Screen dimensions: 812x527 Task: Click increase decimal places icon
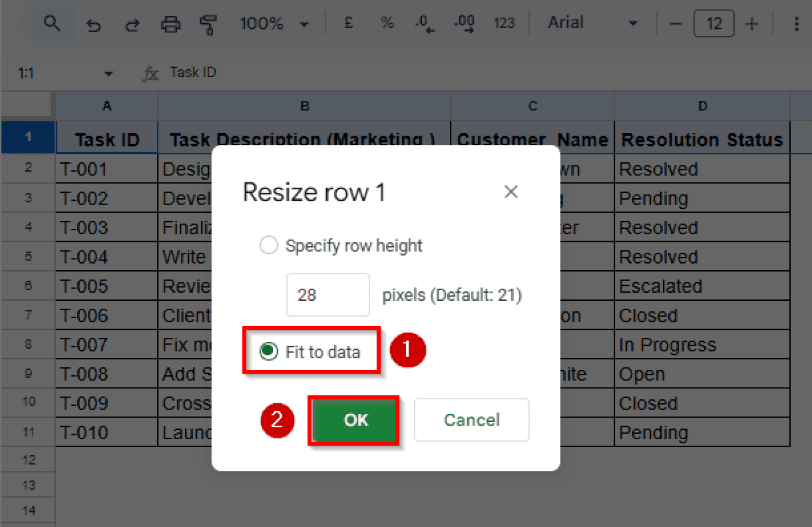(x=464, y=23)
